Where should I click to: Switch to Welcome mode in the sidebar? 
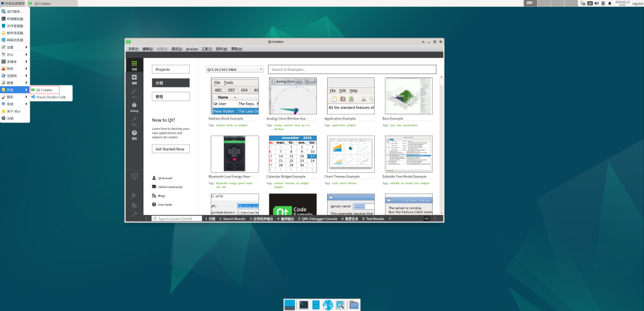tap(134, 65)
